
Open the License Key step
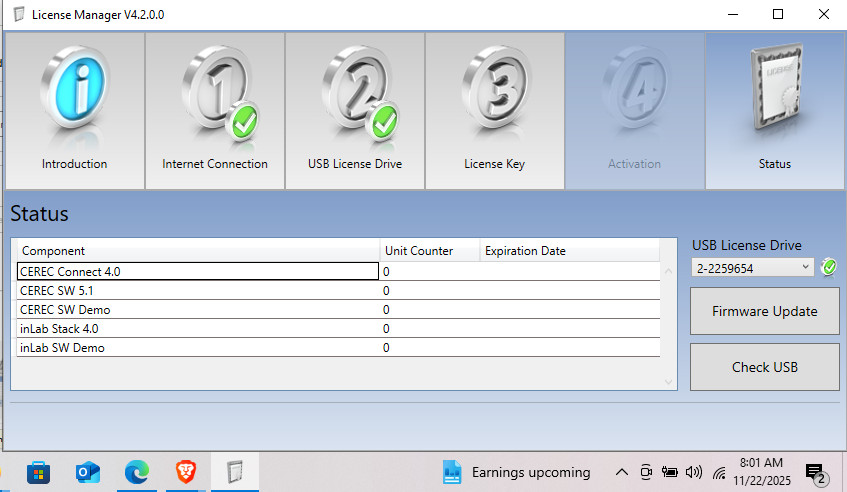click(495, 111)
